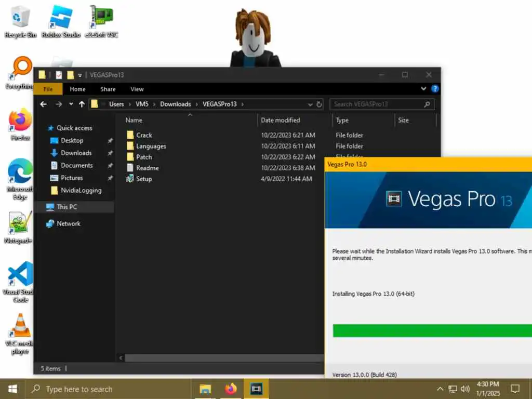Click the Crack folder icon

(x=130, y=135)
